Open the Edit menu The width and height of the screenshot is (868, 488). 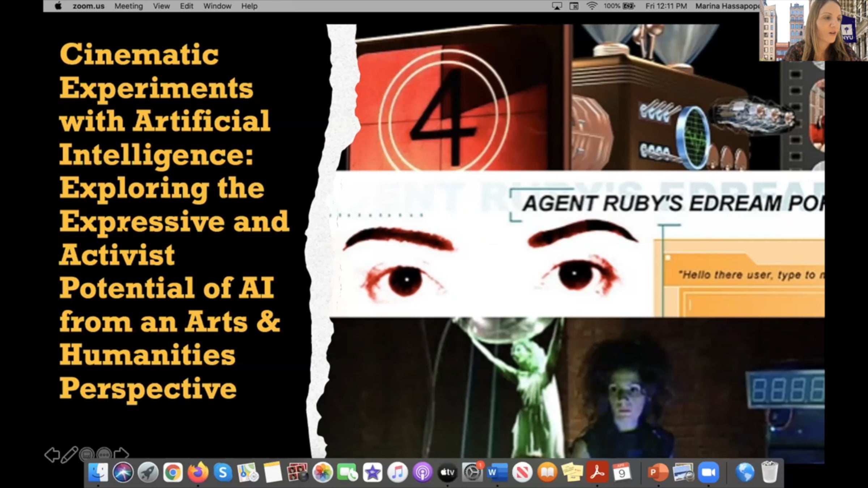[x=187, y=6]
